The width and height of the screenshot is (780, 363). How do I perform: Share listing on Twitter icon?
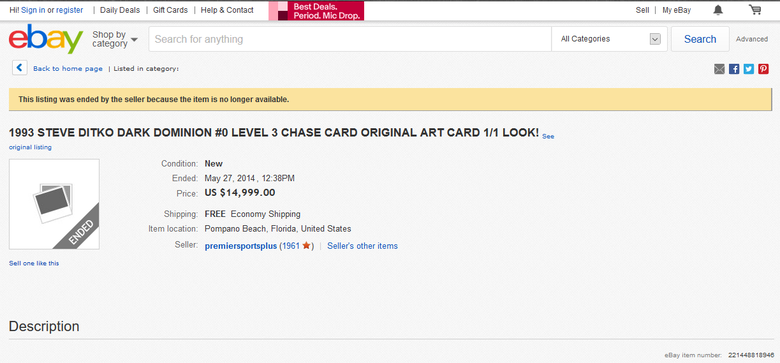[x=749, y=69]
